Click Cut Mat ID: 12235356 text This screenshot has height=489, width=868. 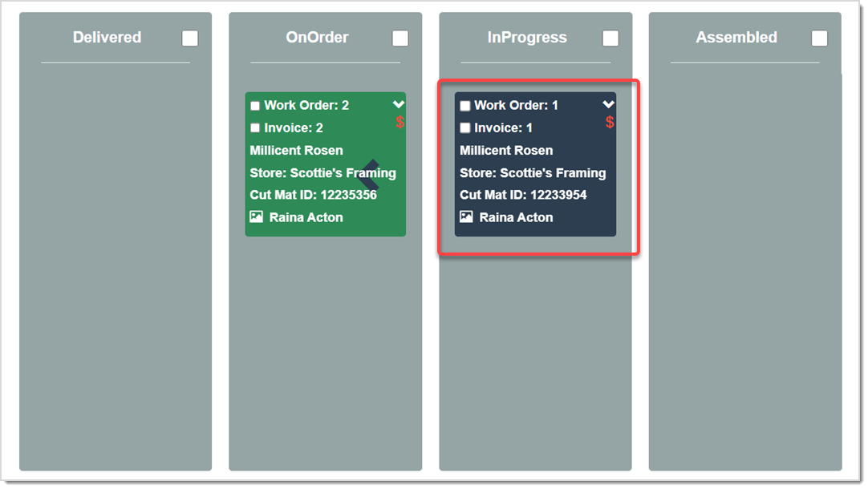coord(313,195)
